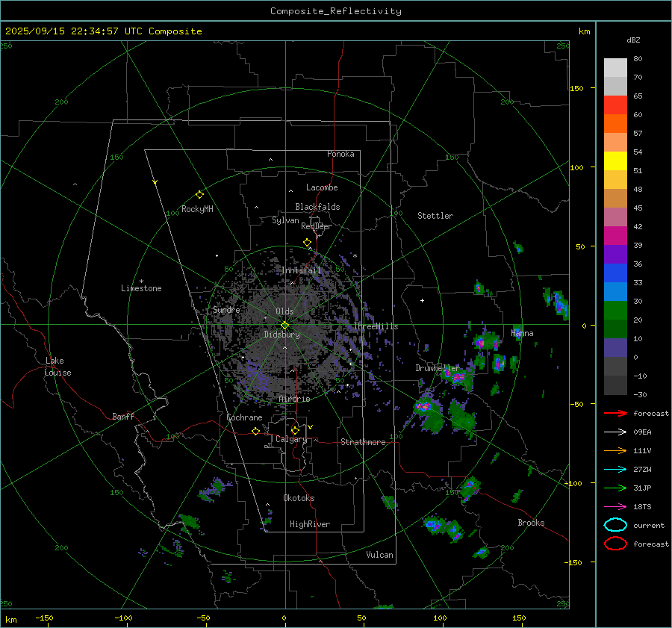Click the 30 dBZ green color swatch

point(615,310)
